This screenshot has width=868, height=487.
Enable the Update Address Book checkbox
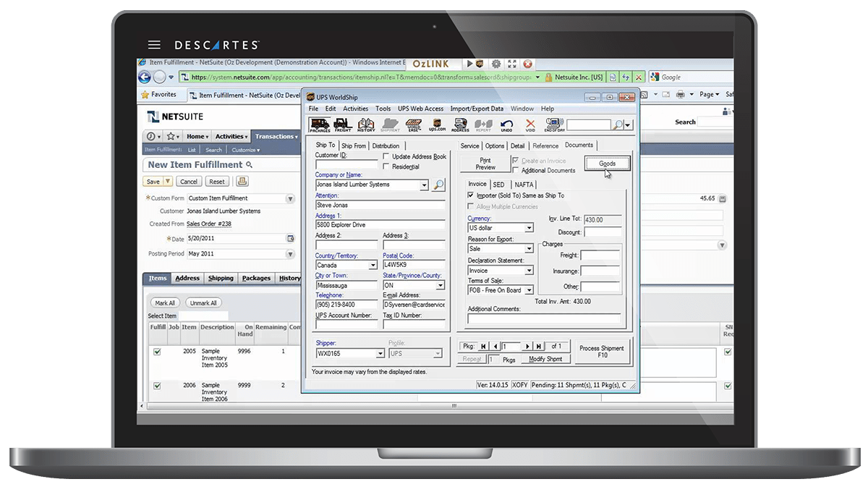[x=386, y=156]
